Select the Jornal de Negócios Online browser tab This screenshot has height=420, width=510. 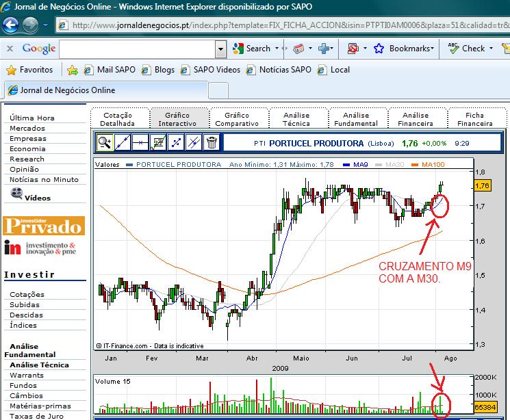click(106, 90)
